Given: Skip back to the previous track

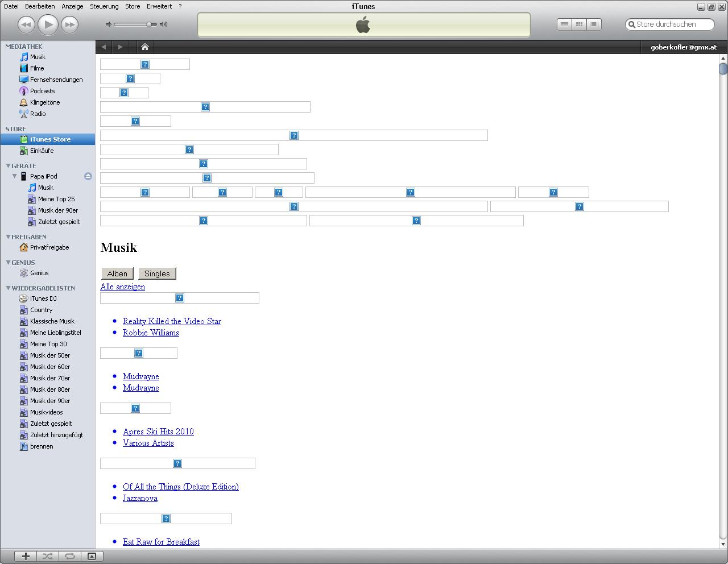Looking at the screenshot, I should pos(26,24).
